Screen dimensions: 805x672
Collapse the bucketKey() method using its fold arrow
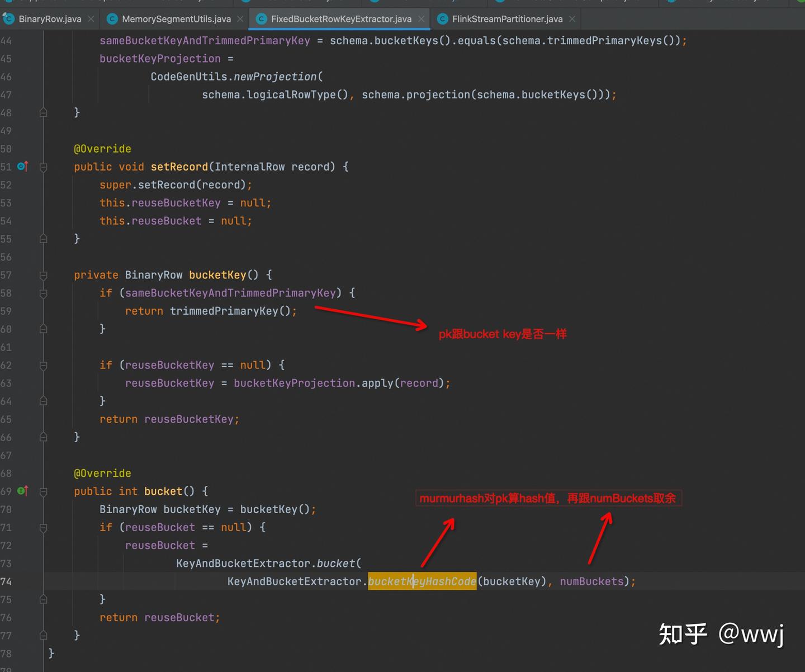point(43,275)
